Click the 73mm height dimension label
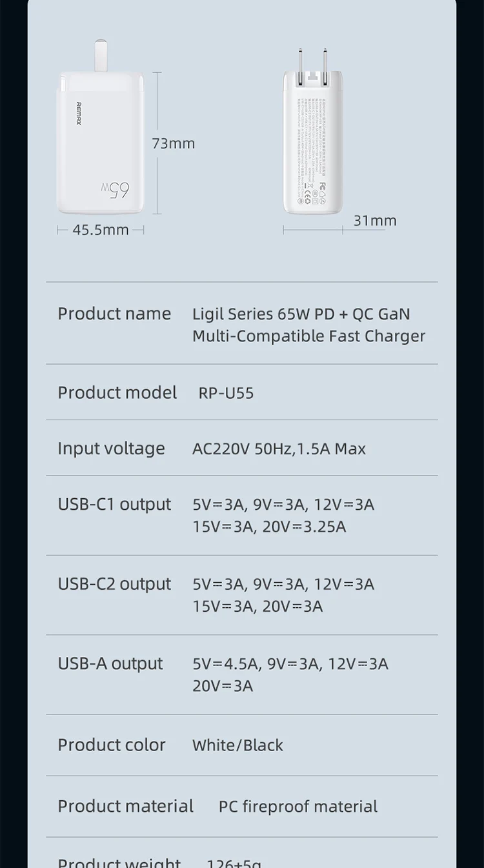Screen dimensions: 484x868 point(174,143)
